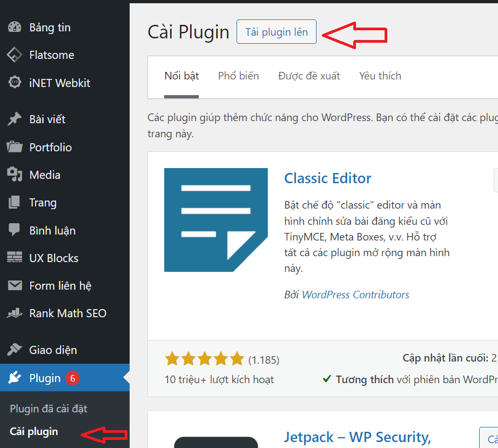
Task: Select the Plugin menu item
Action: click(65, 378)
